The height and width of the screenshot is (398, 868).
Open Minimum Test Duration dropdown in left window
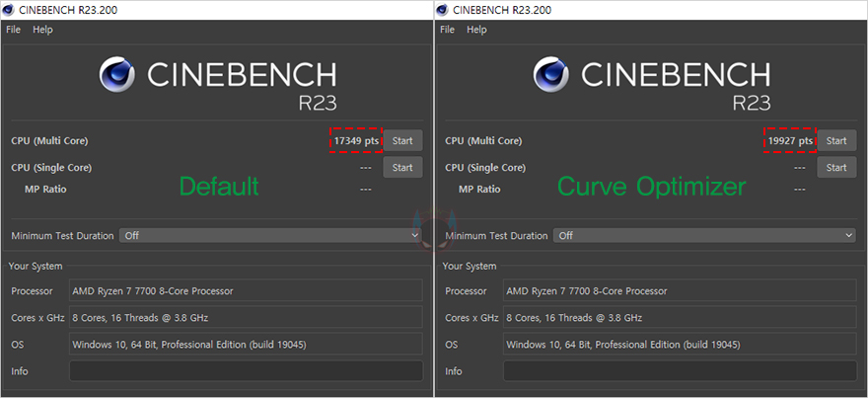pos(270,236)
